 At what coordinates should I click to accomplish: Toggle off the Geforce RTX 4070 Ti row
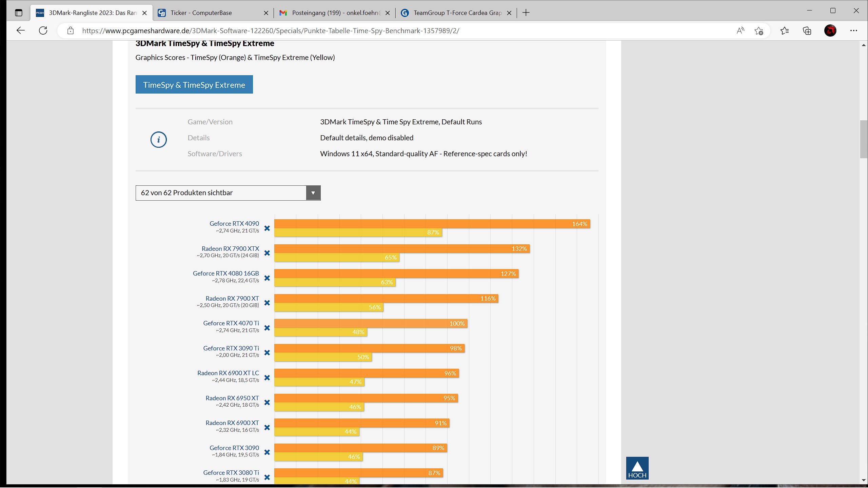coord(267,328)
